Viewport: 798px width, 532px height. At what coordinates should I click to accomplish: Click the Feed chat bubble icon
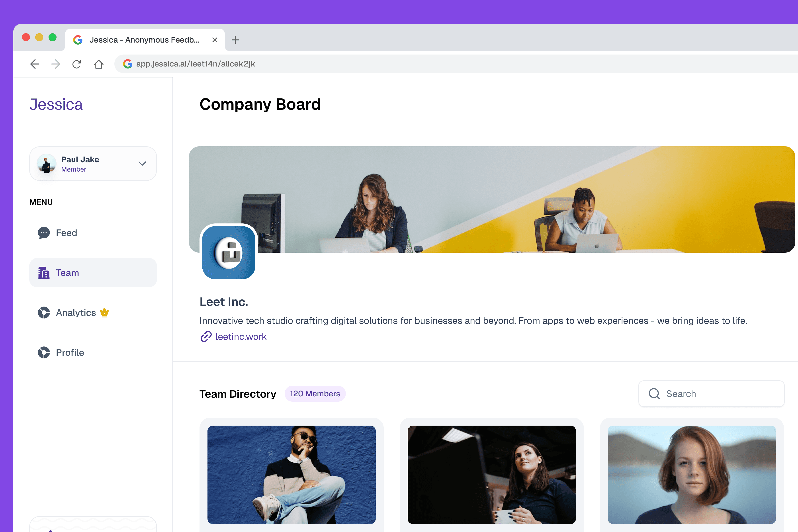[44, 233]
